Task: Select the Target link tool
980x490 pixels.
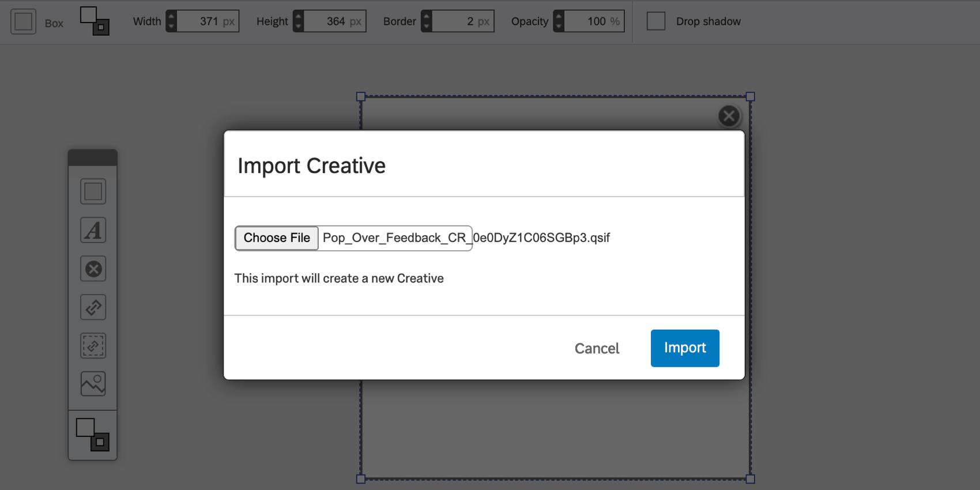Action: (x=93, y=307)
